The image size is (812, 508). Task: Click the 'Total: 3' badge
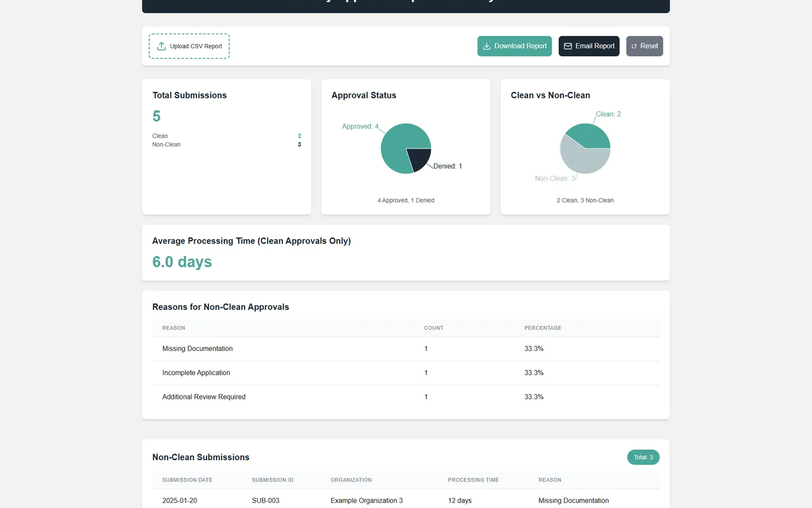click(643, 457)
